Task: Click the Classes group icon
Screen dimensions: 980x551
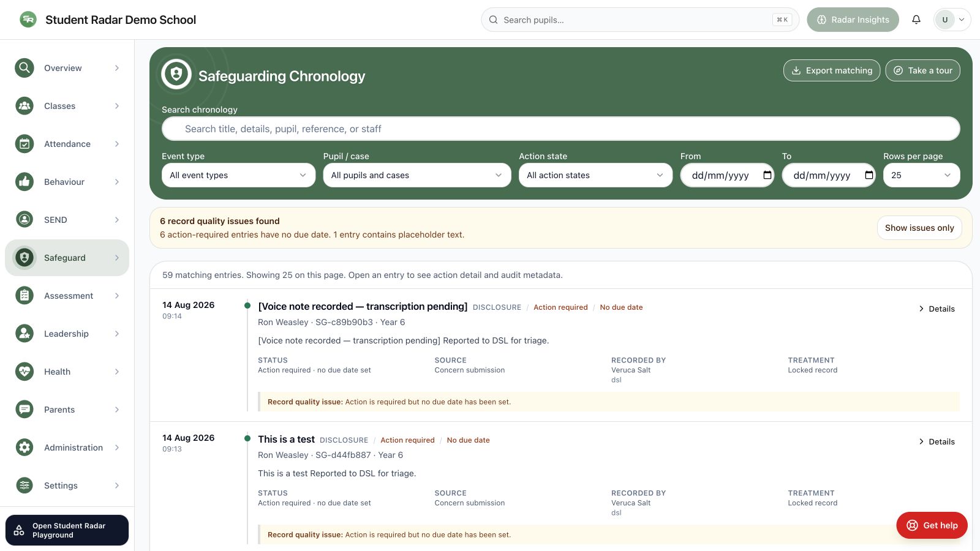Action: pyautogui.click(x=24, y=106)
